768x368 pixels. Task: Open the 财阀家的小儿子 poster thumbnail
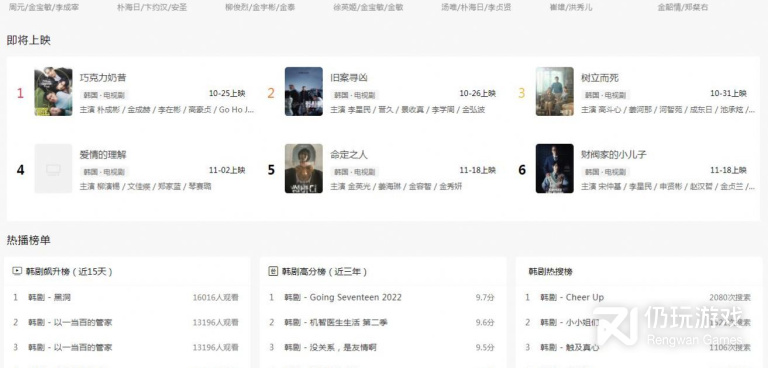[554, 169]
